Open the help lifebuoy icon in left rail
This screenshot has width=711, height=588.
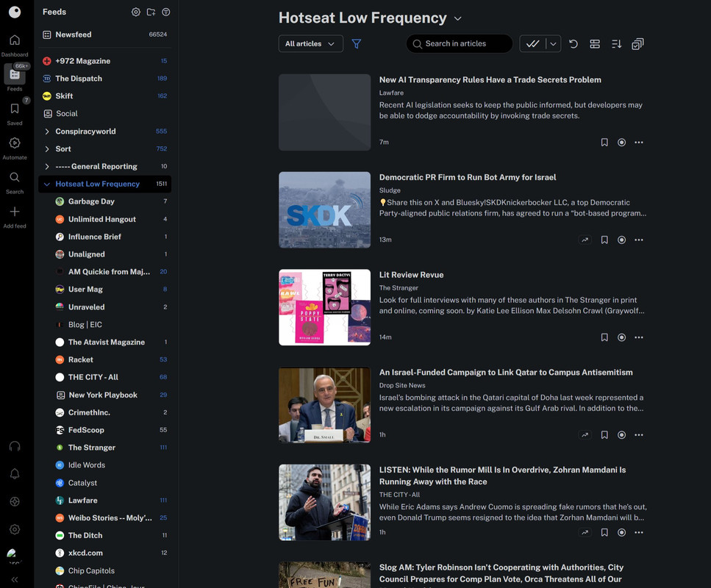click(x=15, y=502)
